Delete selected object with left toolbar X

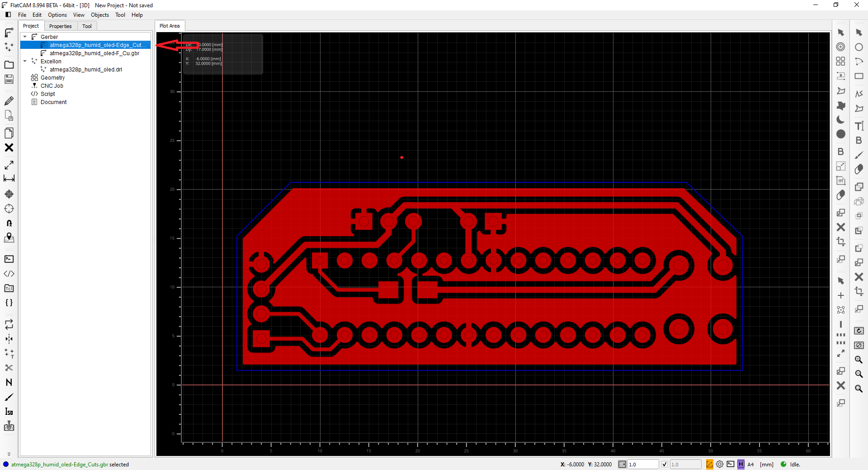pyautogui.click(x=9, y=147)
